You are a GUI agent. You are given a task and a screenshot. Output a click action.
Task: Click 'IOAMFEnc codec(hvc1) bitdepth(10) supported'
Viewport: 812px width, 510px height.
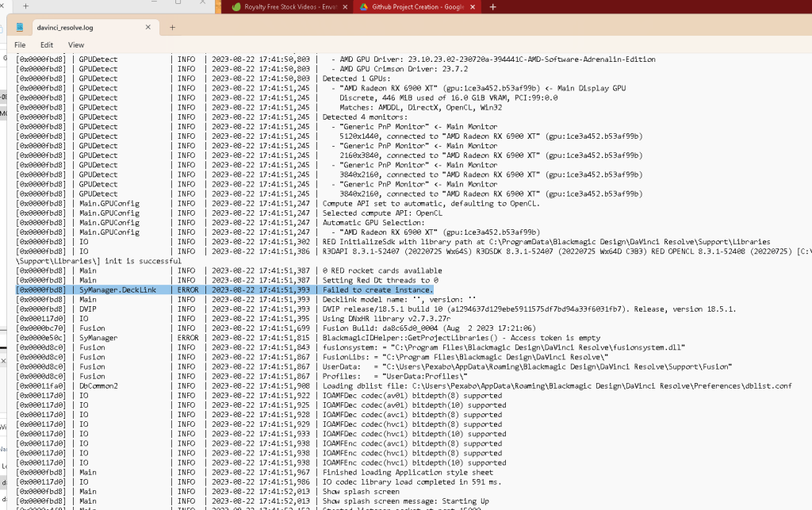(x=414, y=463)
